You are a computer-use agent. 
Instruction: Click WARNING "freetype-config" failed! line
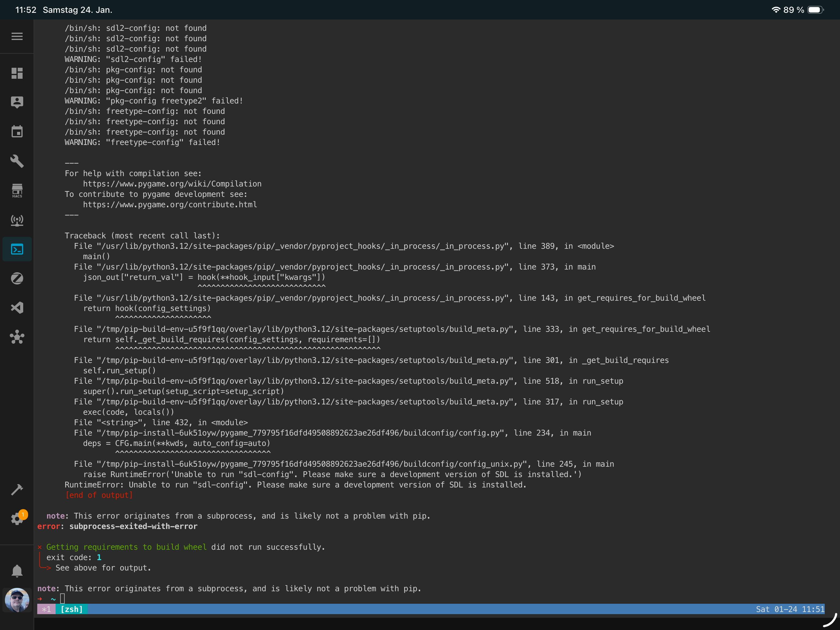tap(143, 142)
